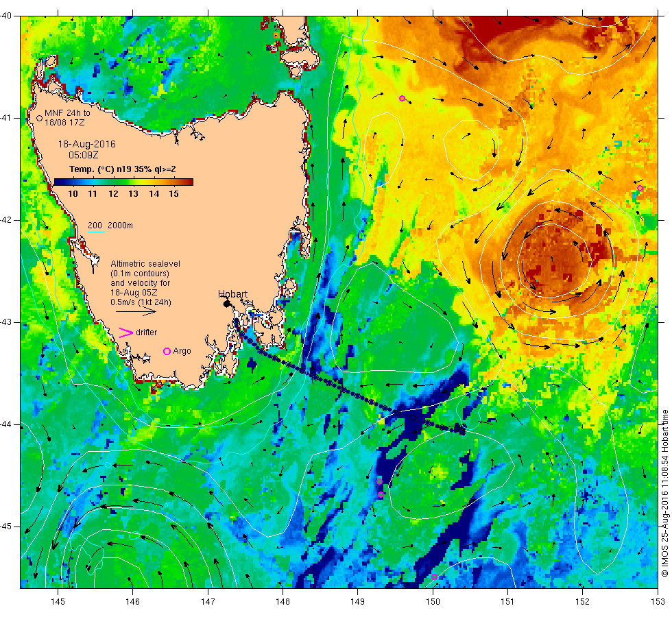Click the '05:09Z' time text
Viewport: 672px width, 617px height.
click(84, 155)
